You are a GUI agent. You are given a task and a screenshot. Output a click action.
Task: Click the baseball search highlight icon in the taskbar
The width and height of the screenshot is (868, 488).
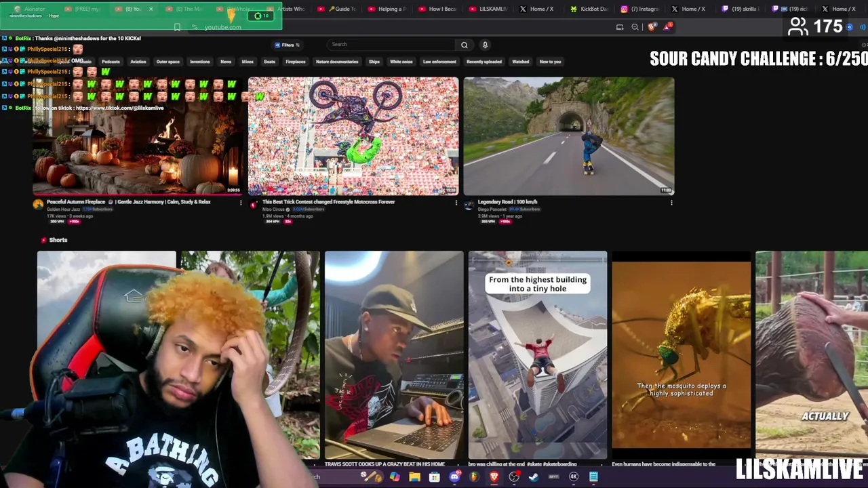(x=371, y=477)
